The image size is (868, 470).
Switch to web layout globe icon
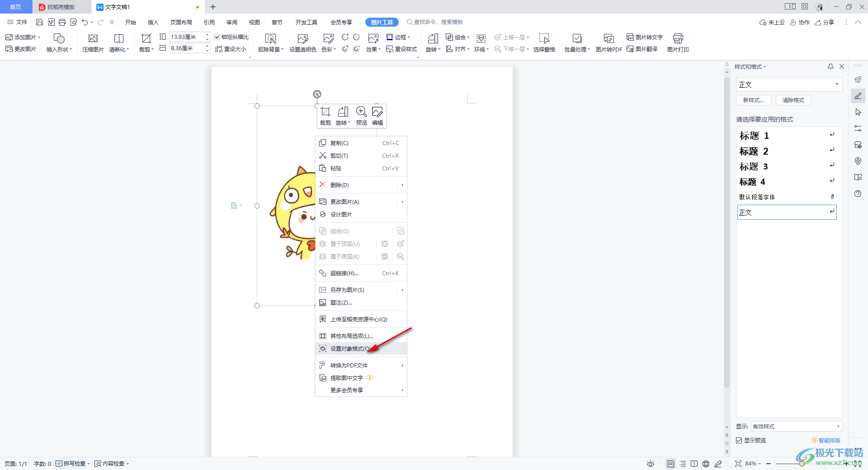(x=706, y=464)
